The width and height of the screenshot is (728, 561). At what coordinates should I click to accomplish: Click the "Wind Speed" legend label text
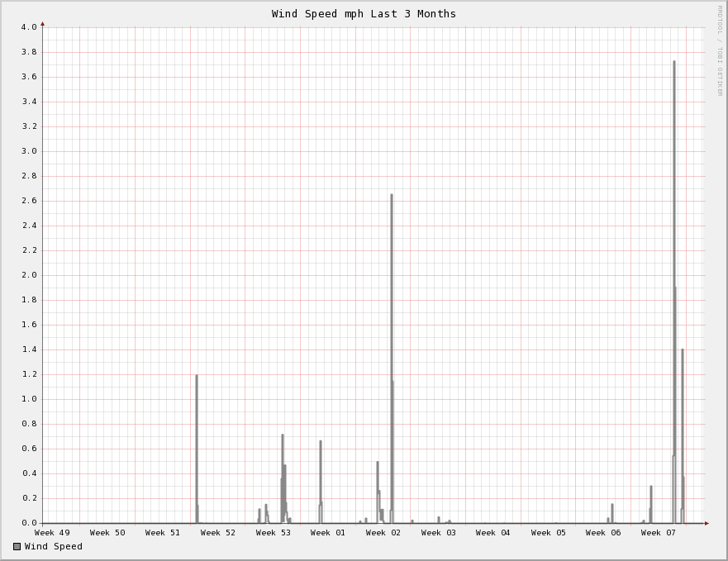[54, 546]
